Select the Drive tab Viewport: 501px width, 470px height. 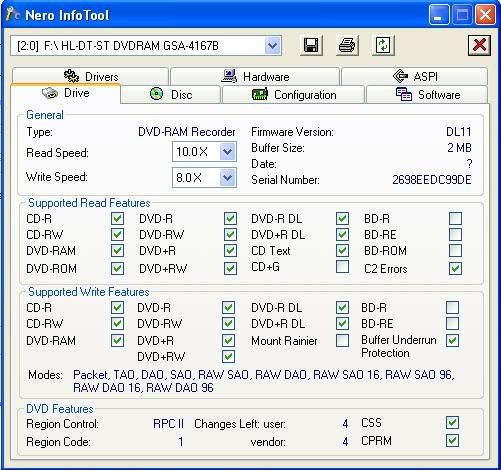[66, 93]
